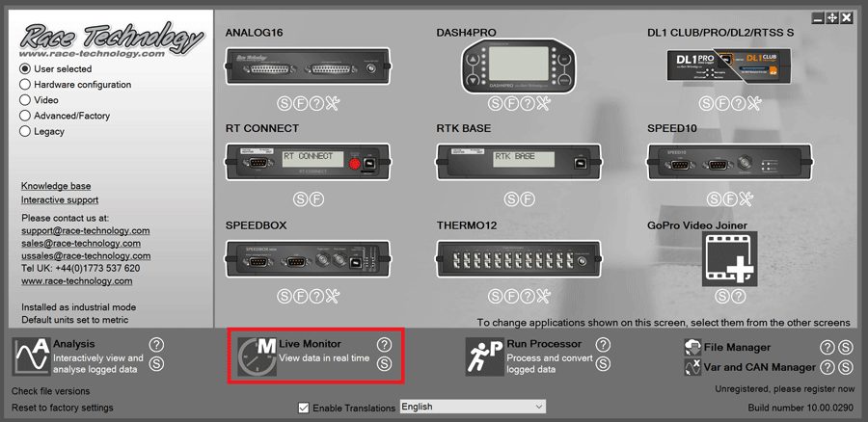Viewport: 868px width, 422px height.
Task: Open the Knowledge base link
Action: [x=56, y=186]
